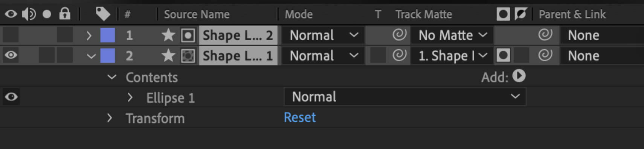Click the Label tag column header icon
The width and height of the screenshot is (644, 149).
point(103,14)
